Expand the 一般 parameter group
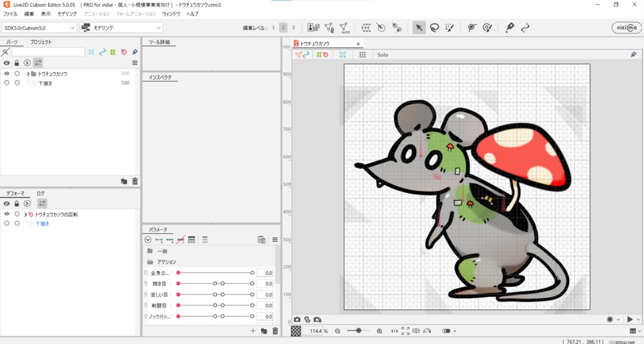This screenshot has width=644, height=344. pyautogui.click(x=150, y=251)
